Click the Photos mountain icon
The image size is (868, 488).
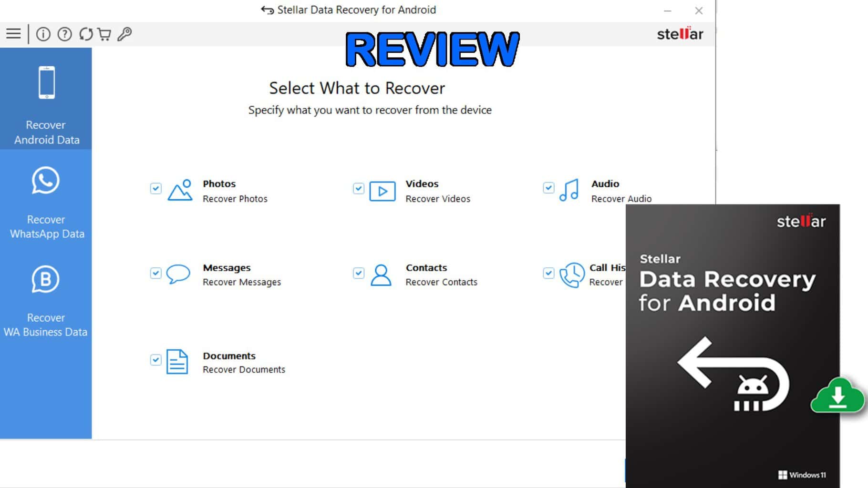pyautogui.click(x=180, y=190)
